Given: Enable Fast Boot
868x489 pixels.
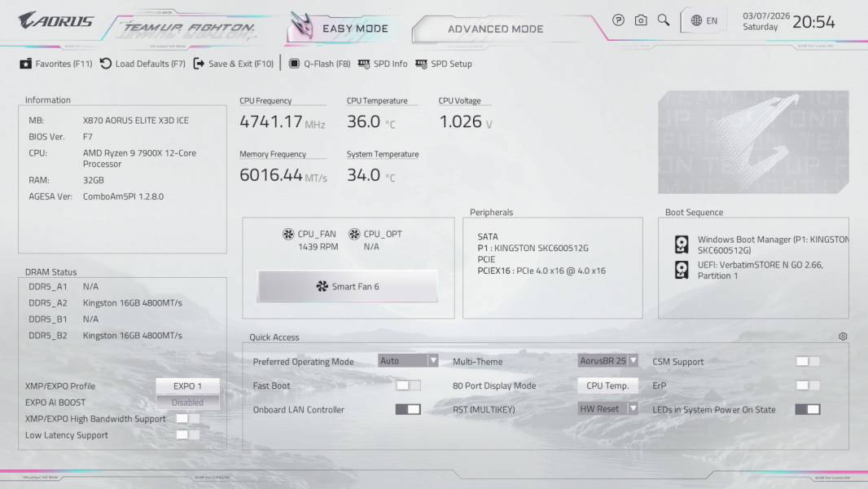Looking at the screenshot, I should coord(407,385).
